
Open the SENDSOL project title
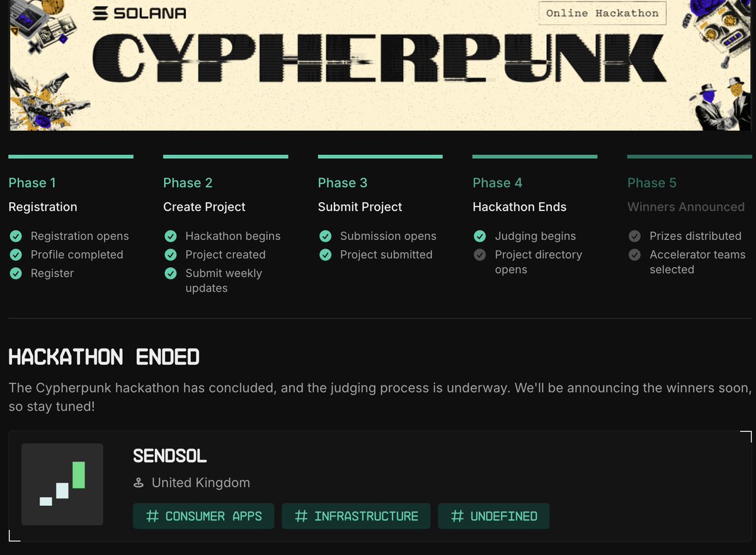(x=170, y=455)
